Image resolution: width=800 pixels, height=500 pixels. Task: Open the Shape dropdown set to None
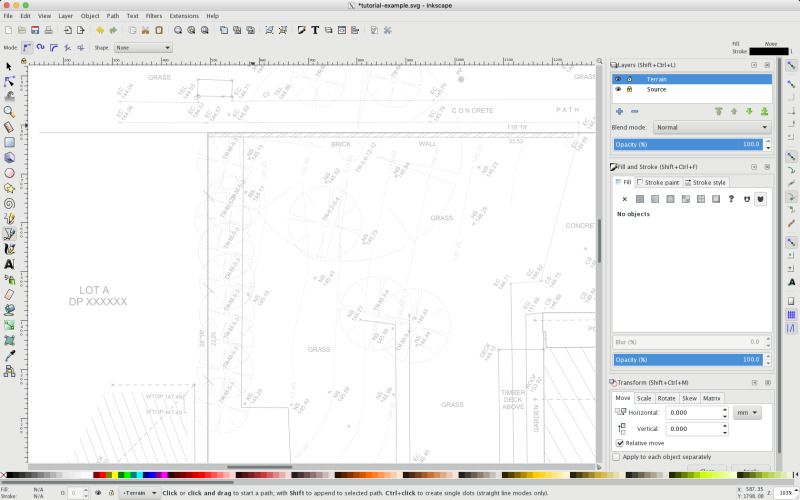click(143, 47)
